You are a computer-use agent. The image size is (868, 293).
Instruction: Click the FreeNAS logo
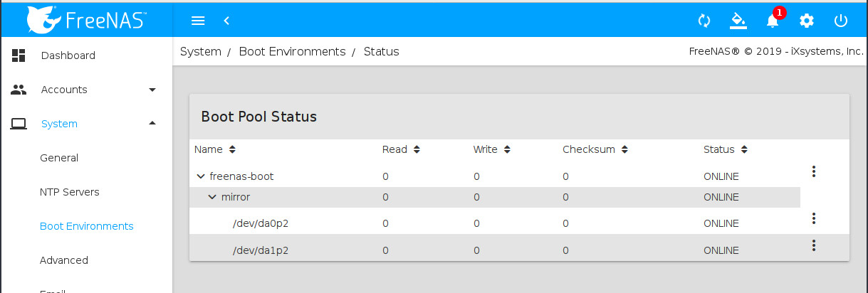[86, 19]
